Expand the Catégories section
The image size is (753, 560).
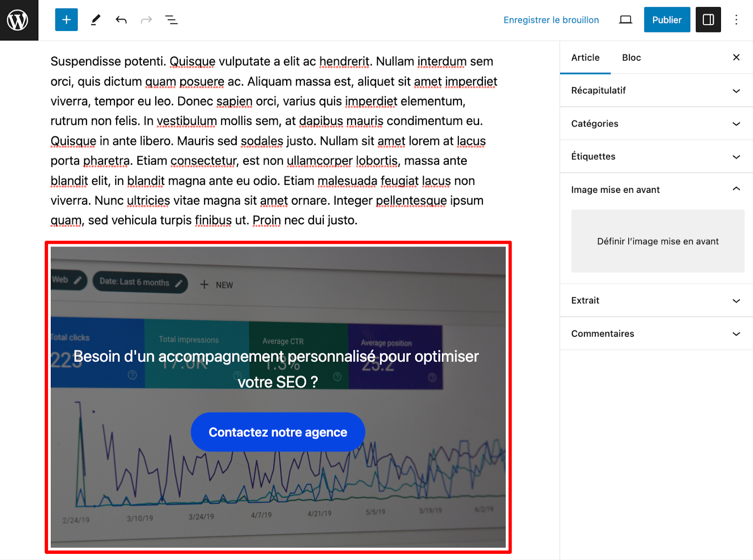(656, 124)
